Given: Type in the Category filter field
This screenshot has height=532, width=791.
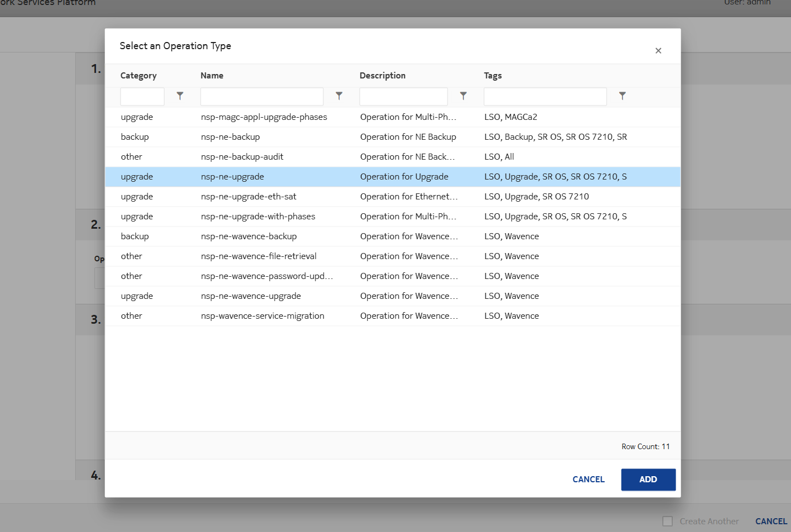Looking at the screenshot, I should tap(143, 97).
